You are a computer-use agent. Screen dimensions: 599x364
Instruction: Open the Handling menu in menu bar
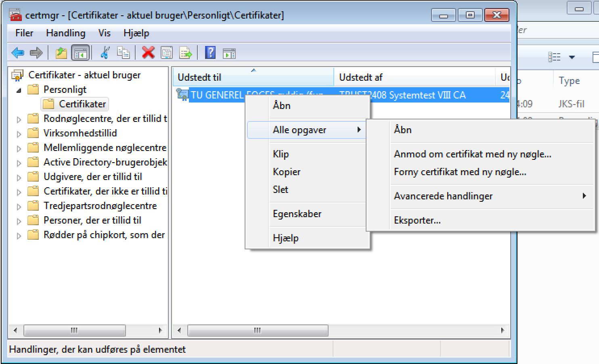(65, 33)
